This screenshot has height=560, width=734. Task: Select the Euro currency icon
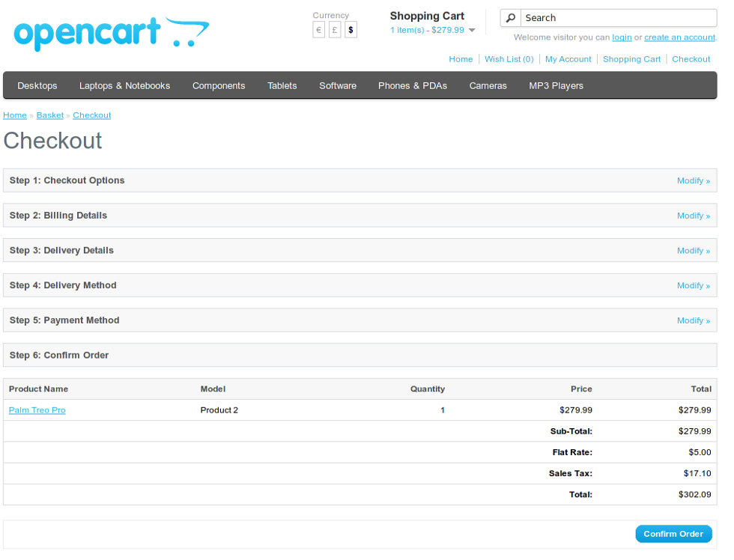pos(318,30)
